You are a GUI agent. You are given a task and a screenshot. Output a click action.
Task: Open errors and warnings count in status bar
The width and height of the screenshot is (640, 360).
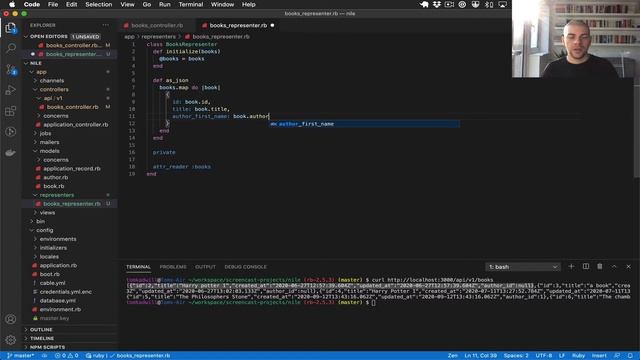67,356
